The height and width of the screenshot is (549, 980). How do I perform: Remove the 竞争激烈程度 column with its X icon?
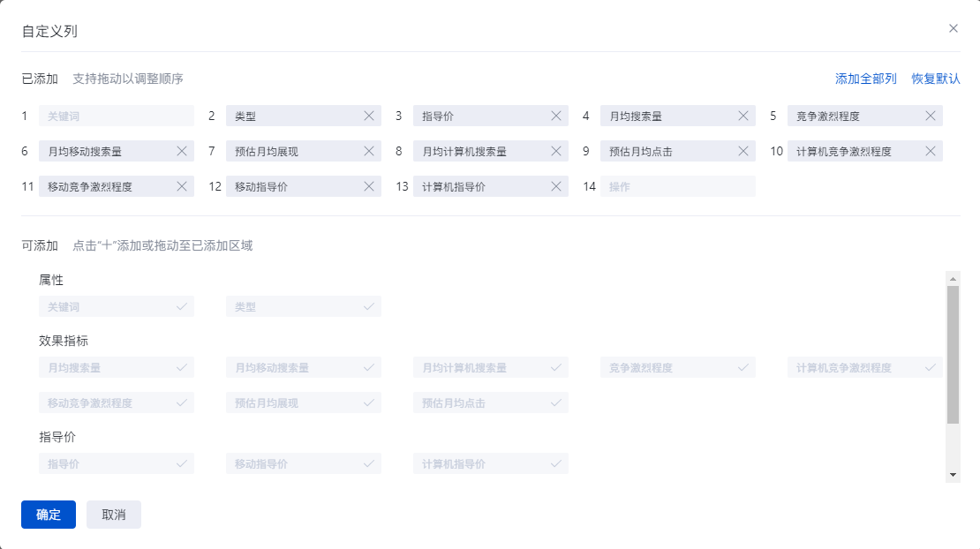(931, 116)
